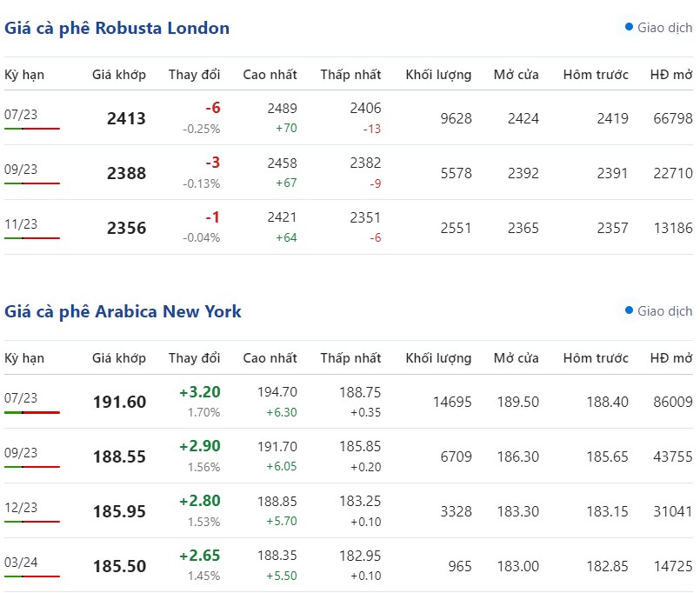
Task: Click the highest price 2489
Action: click(282, 108)
